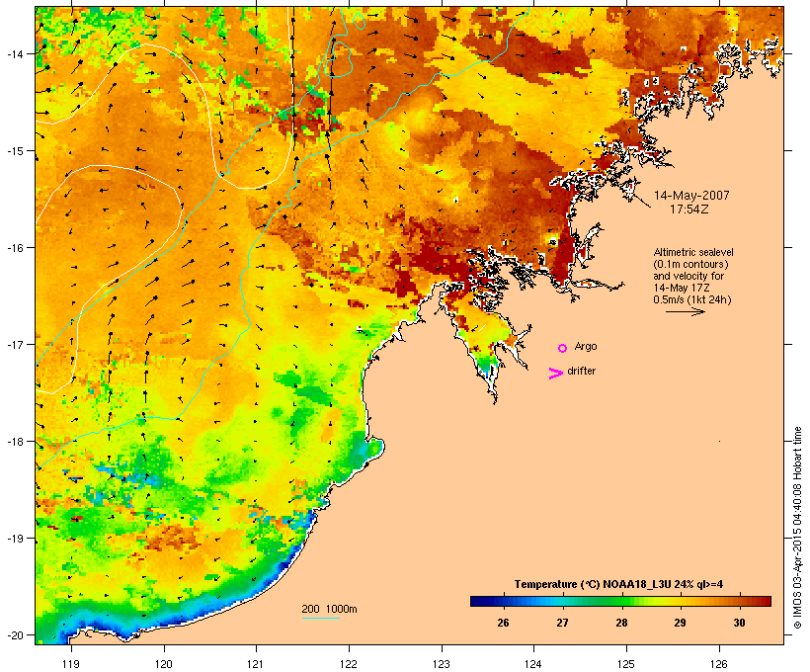Click the 123 longitude axis label
Screen dimensions: 810x672
442,664
